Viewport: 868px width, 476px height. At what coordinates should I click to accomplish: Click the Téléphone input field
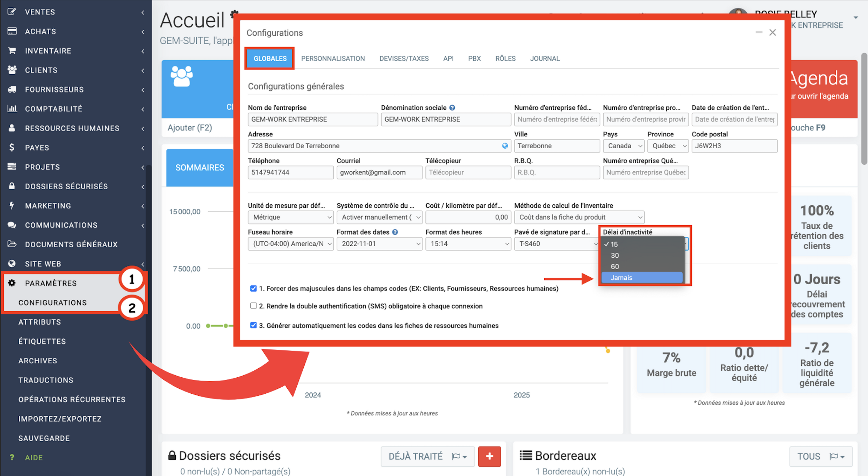coord(290,172)
